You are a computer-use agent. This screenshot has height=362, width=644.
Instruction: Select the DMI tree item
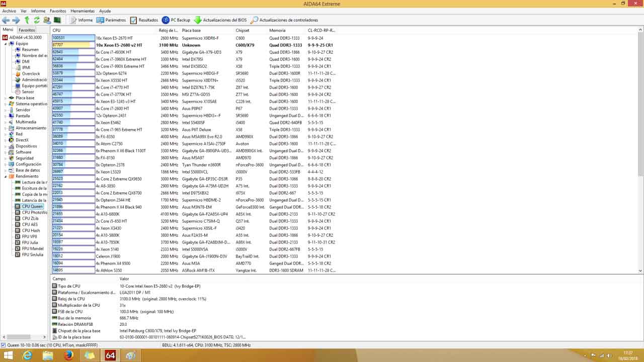(x=26, y=62)
